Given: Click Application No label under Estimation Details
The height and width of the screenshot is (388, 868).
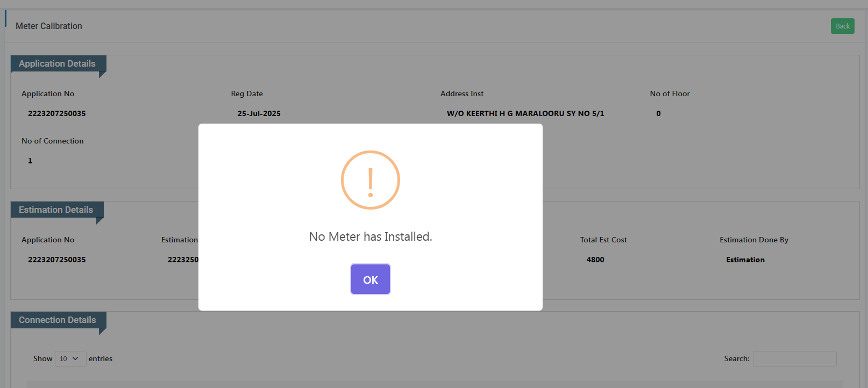Looking at the screenshot, I should 48,240.
